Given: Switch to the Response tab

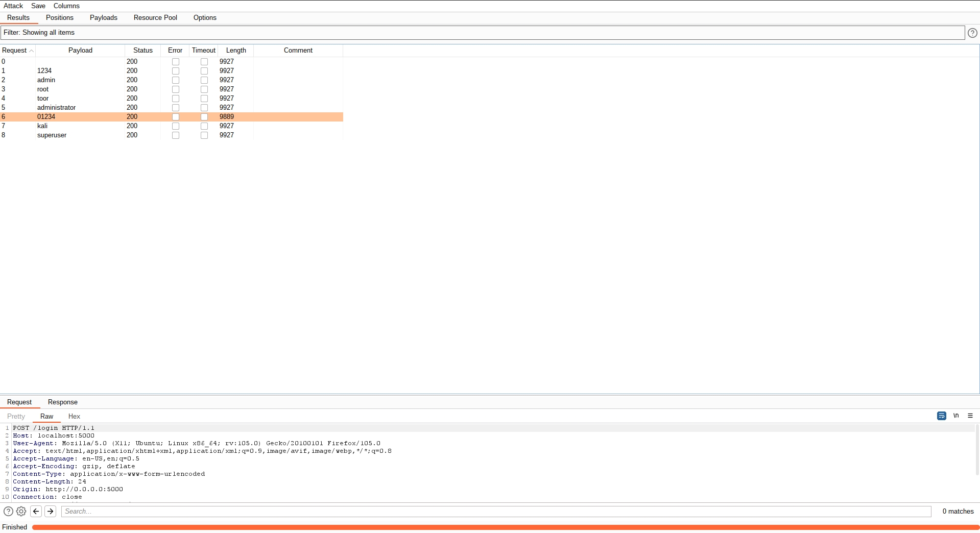Looking at the screenshot, I should pos(63,402).
